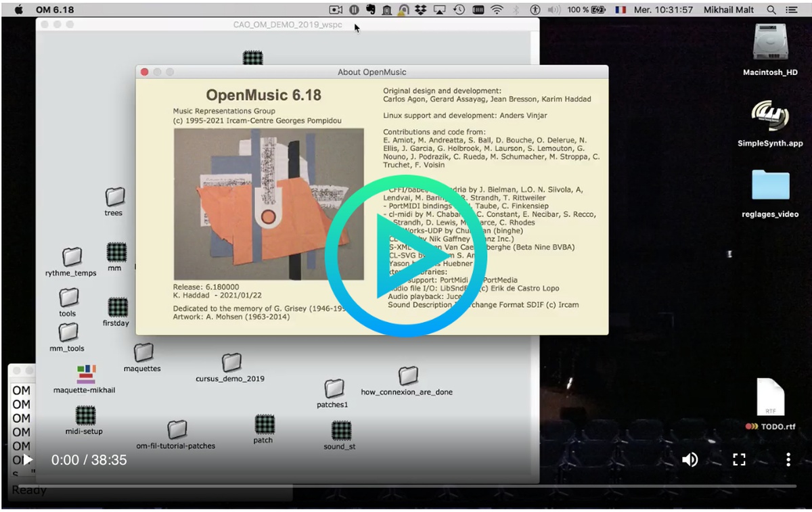
Task: Select the patches1 folder
Action: click(x=333, y=394)
